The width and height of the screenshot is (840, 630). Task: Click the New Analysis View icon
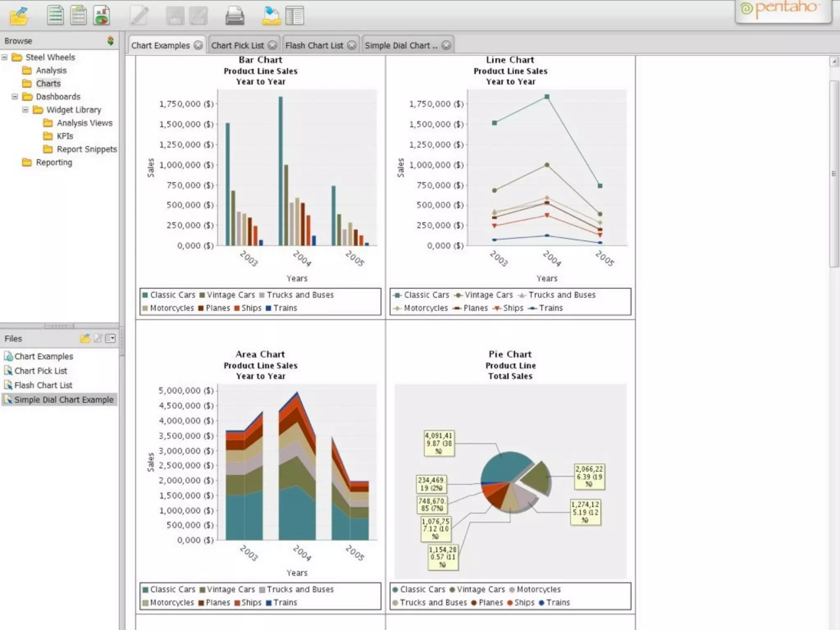tap(78, 16)
